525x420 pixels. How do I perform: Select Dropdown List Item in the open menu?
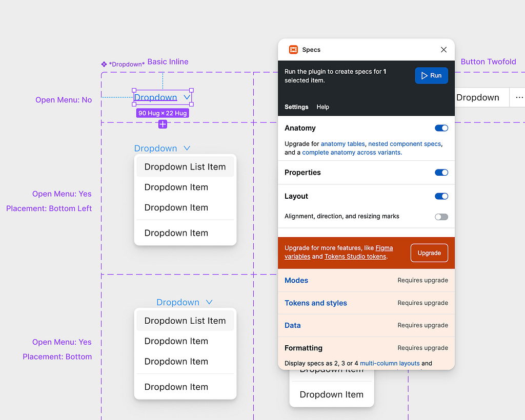pos(185,166)
